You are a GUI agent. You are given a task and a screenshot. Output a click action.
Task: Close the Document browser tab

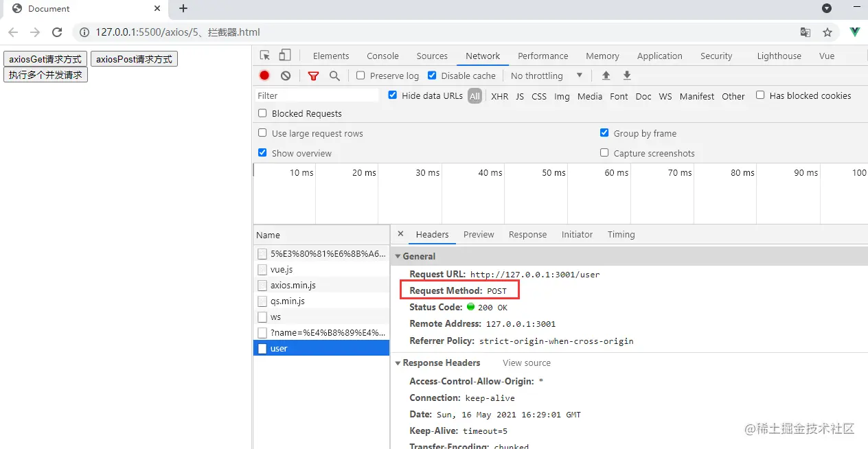tap(157, 9)
